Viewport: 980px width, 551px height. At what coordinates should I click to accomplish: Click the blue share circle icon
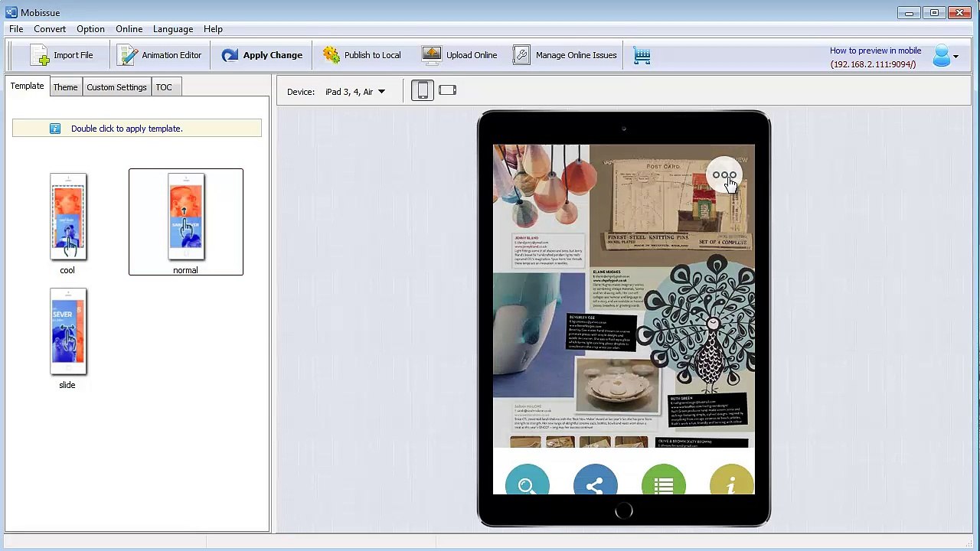[595, 480]
